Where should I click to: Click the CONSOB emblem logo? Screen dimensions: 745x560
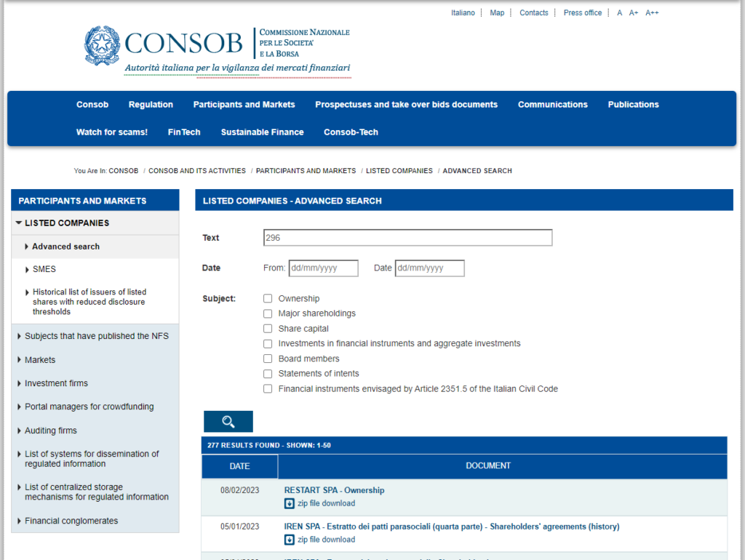coord(102,45)
